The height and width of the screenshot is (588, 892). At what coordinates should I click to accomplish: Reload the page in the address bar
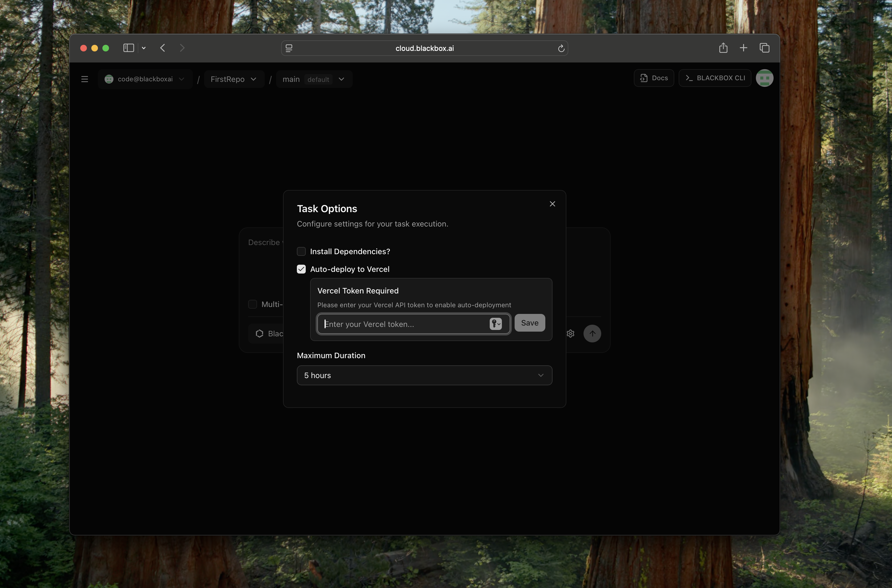[561, 48]
